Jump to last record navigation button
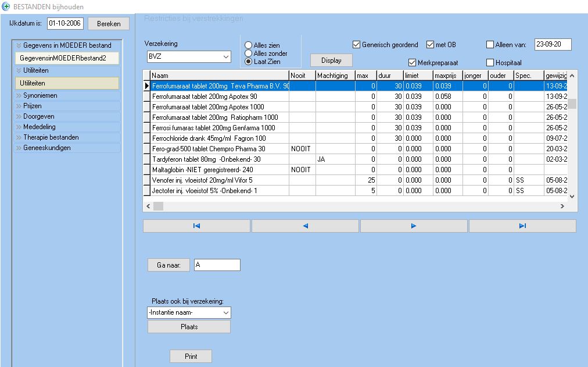This screenshot has height=367, width=588. 522,226
